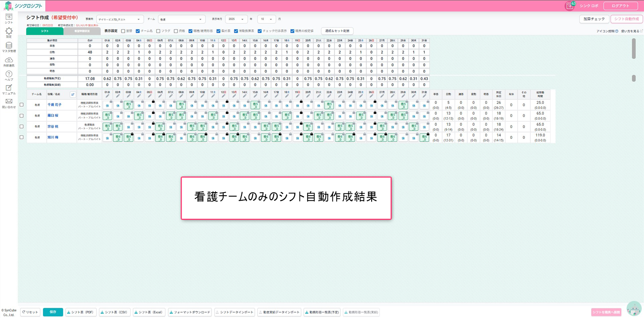Image resolution: width=644 pixels, height=318 pixels.
Task: Open the チーム selection dropdown
Action: 182,19
